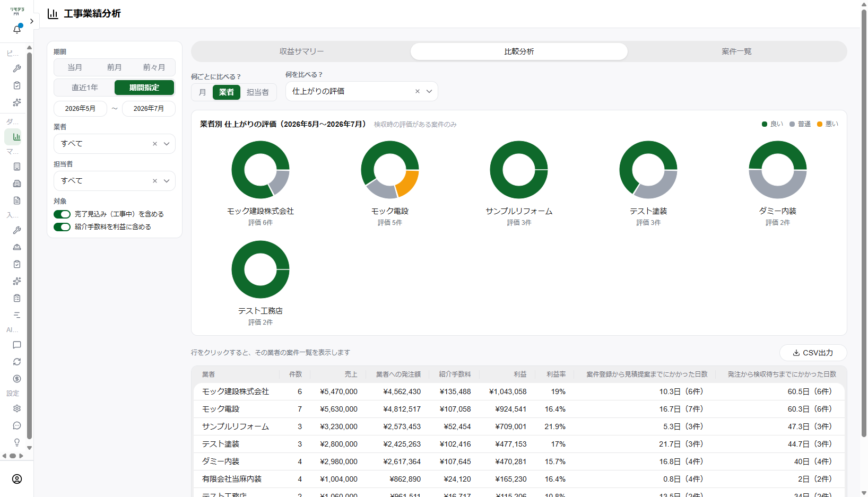868x497 pixels.
Task: Select the 前月 period option
Action: click(115, 67)
